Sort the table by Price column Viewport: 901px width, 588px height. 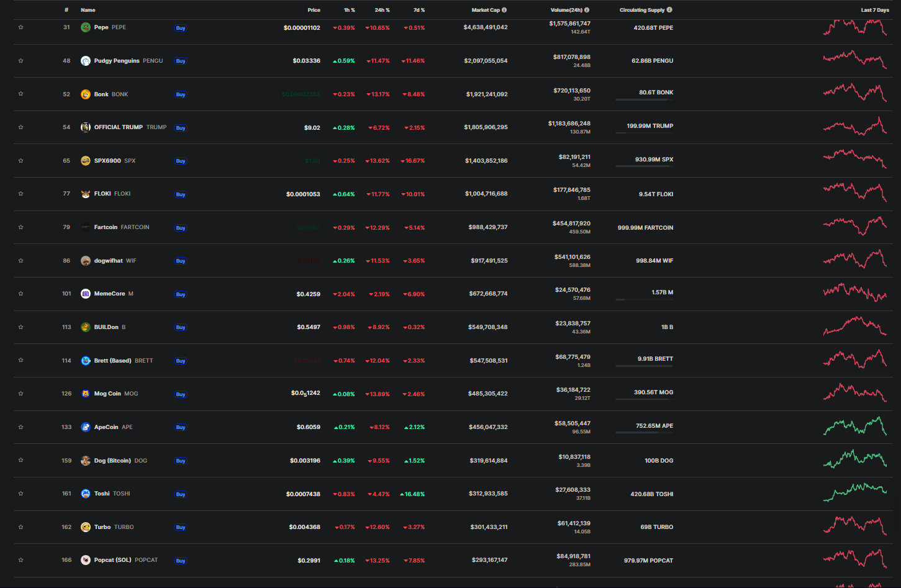(314, 10)
